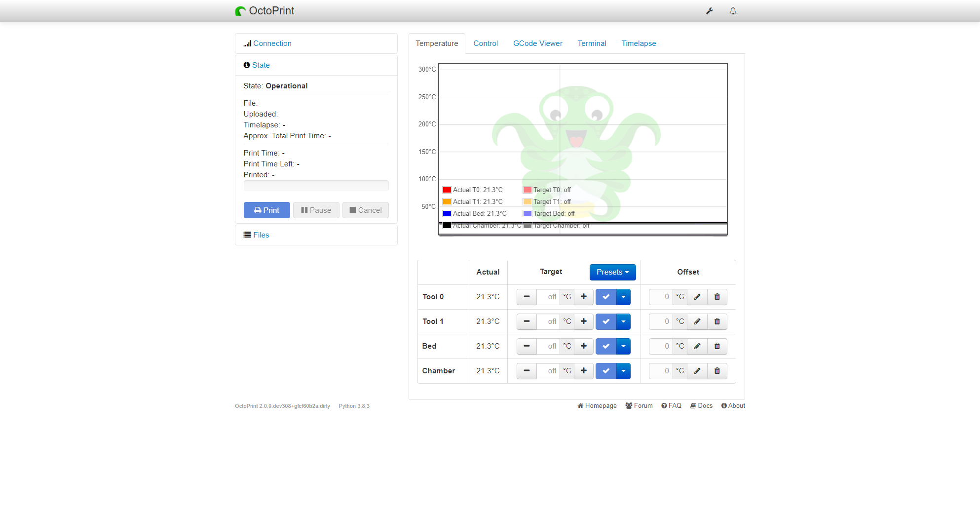Toggle the Actual T0 red legend swatch

(447, 190)
